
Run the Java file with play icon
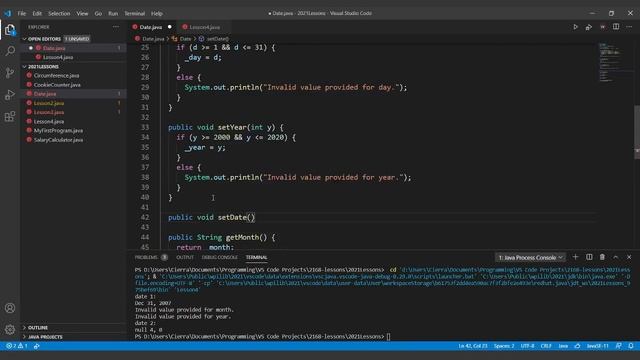[x=575, y=27]
